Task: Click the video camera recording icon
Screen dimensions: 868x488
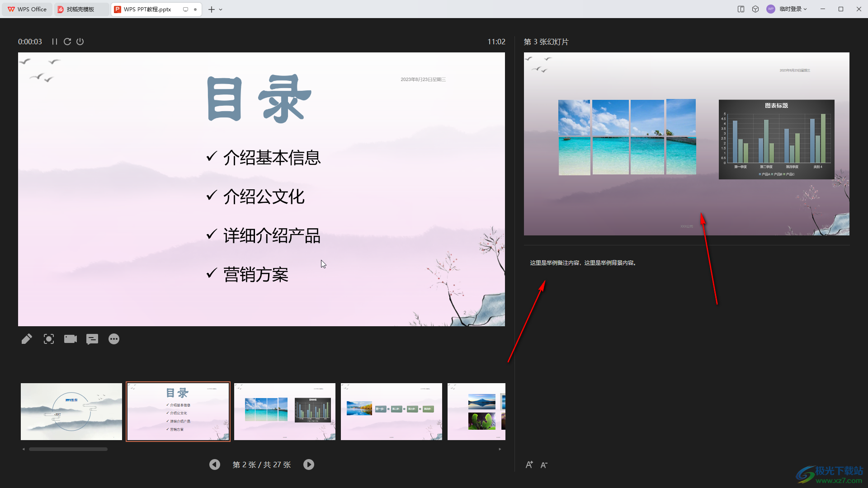Action: (71, 339)
